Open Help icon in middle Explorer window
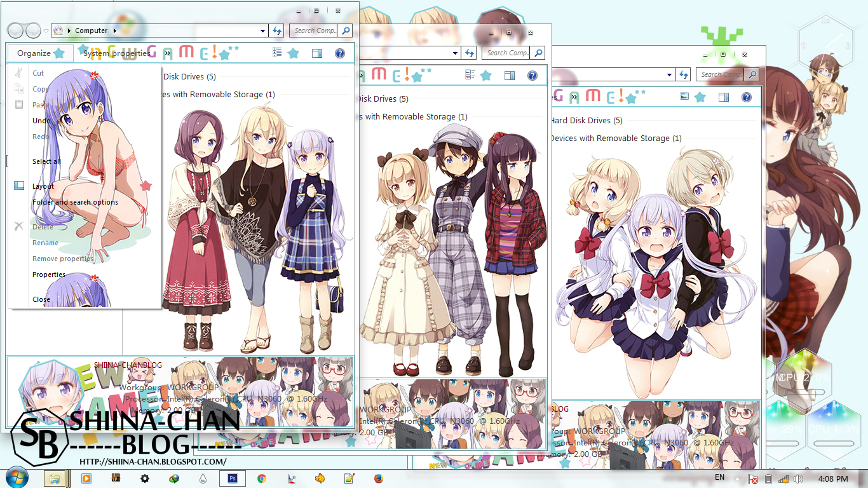The width and height of the screenshot is (868, 488). [x=532, y=76]
